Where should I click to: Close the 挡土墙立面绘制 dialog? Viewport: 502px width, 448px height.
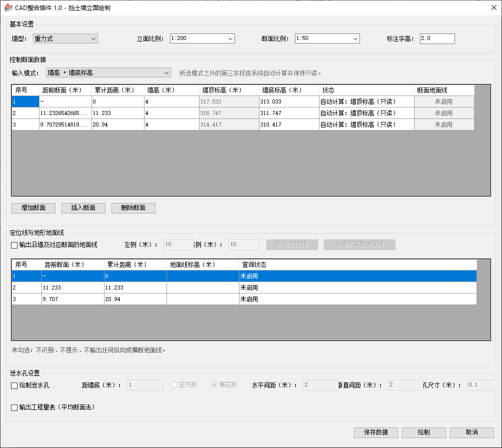coord(493,7)
